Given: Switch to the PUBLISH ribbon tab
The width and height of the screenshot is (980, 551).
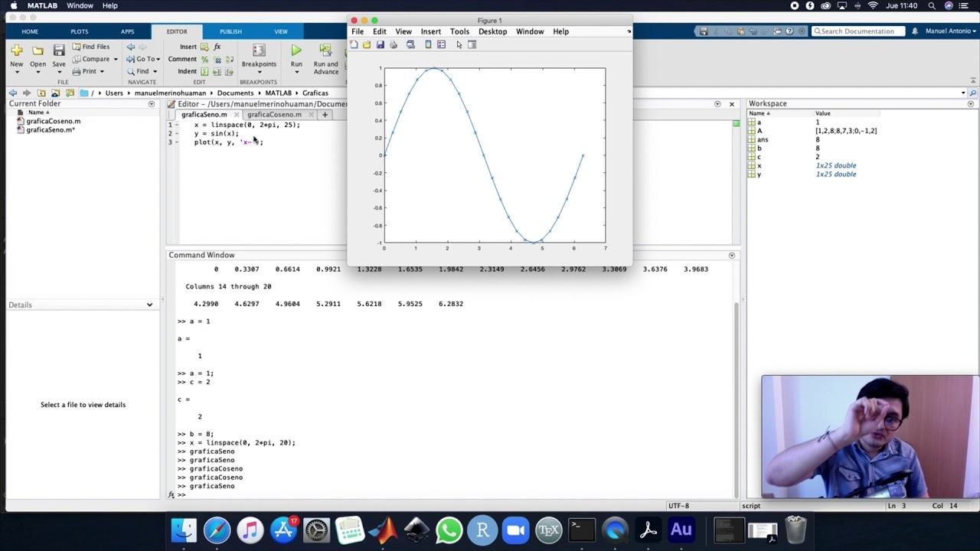Looking at the screenshot, I should [230, 31].
